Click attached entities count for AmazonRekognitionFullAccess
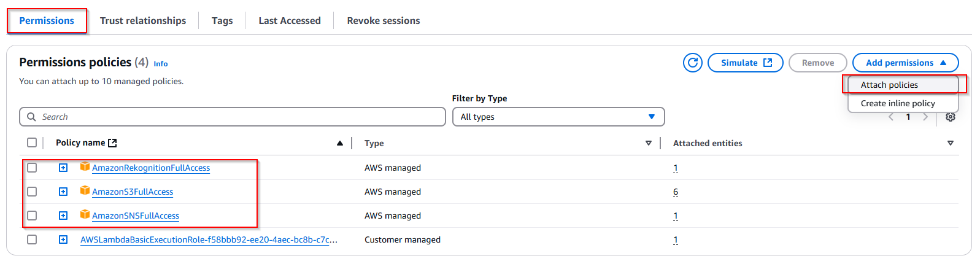The width and height of the screenshot is (980, 261). (676, 168)
